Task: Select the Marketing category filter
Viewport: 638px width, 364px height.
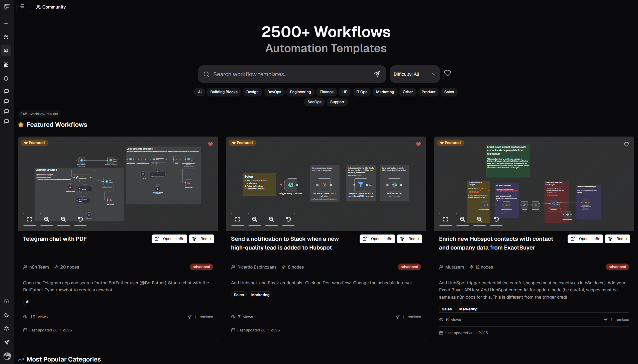Action: click(385, 92)
